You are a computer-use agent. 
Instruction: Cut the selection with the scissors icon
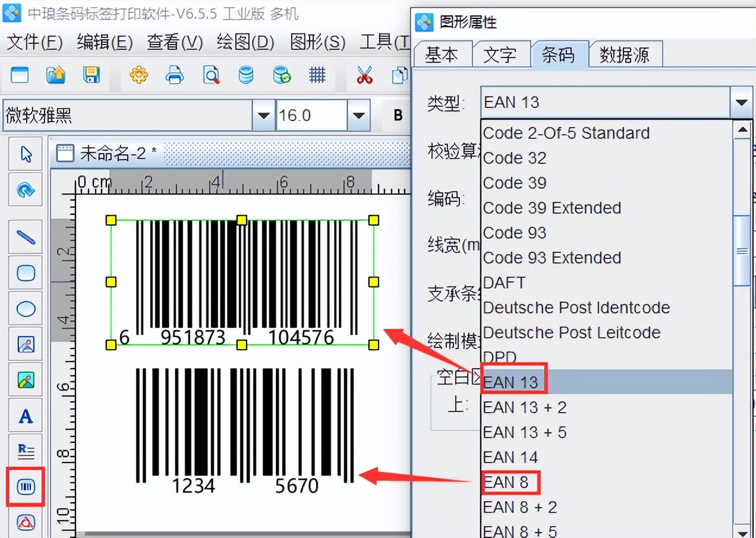[364, 75]
